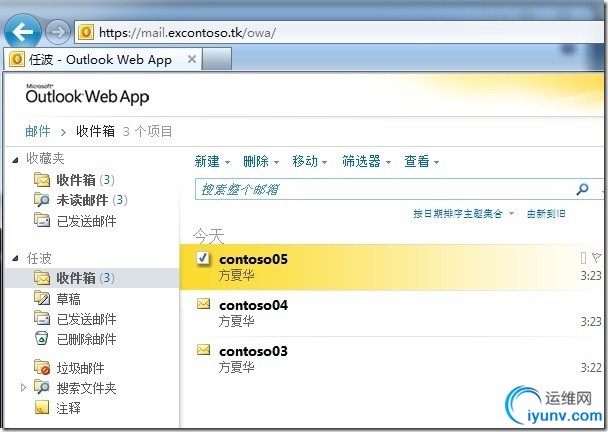The height and width of the screenshot is (432, 608).
Task: Click the 查看 menu
Action: tap(417, 161)
